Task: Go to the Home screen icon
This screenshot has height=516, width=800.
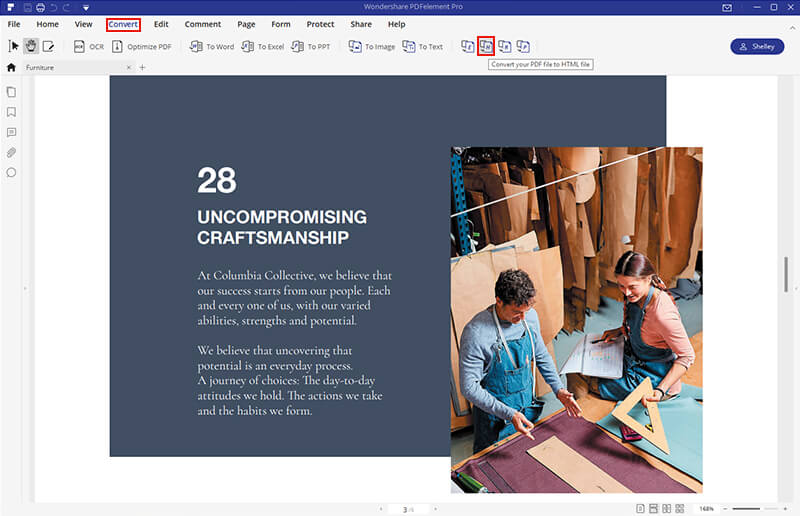Action: coord(11,67)
